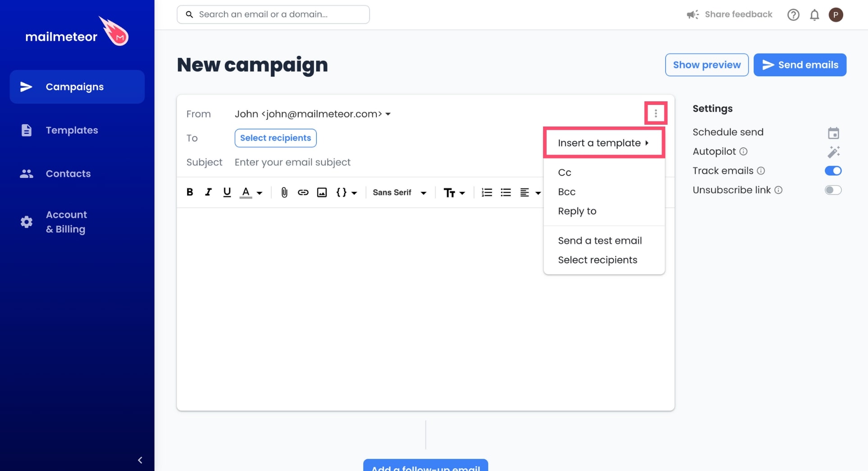
Task: Open Templates in the sidebar
Action: [x=77, y=130]
